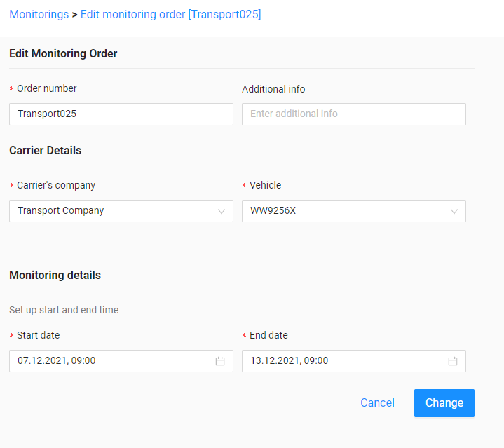The width and height of the screenshot is (504, 448).
Task: Click the Start date value 07.12.2021, 09:00
Action: 57,360
